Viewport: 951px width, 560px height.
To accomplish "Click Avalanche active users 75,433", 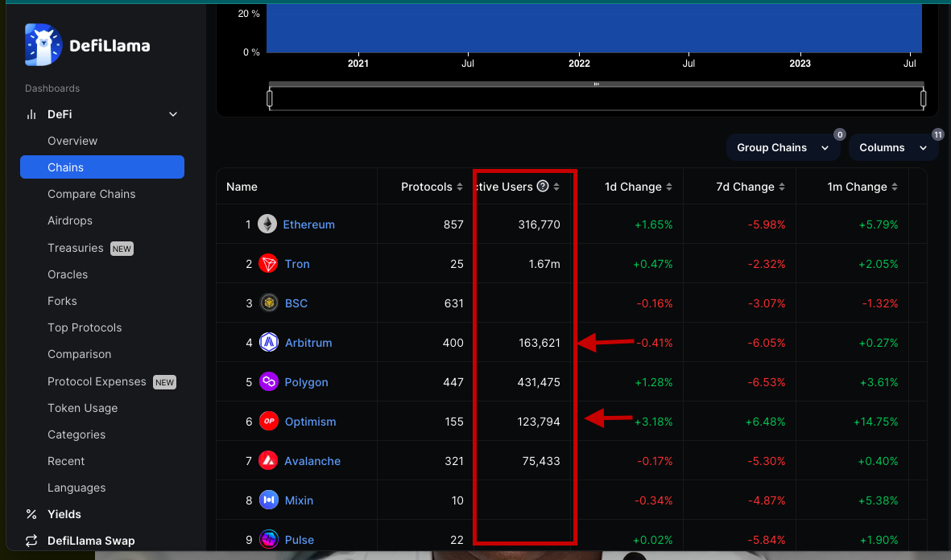I will [541, 461].
